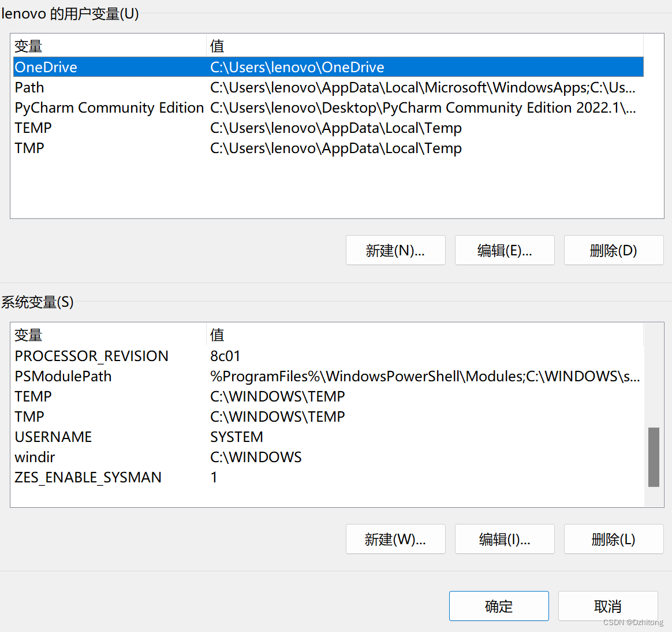Image resolution: width=672 pixels, height=632 pixels.
Task: Click 新建(N)... button for user variables
Action: click(x=395, y=250)
